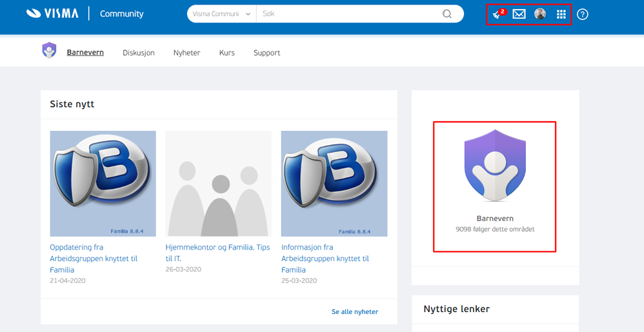Open notifications bell with badge 2

coord(498,14)
